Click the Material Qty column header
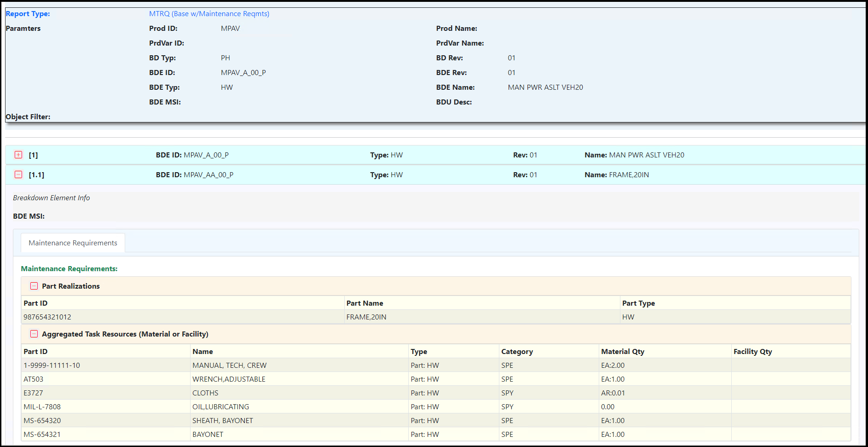 (x=623, y=351)
